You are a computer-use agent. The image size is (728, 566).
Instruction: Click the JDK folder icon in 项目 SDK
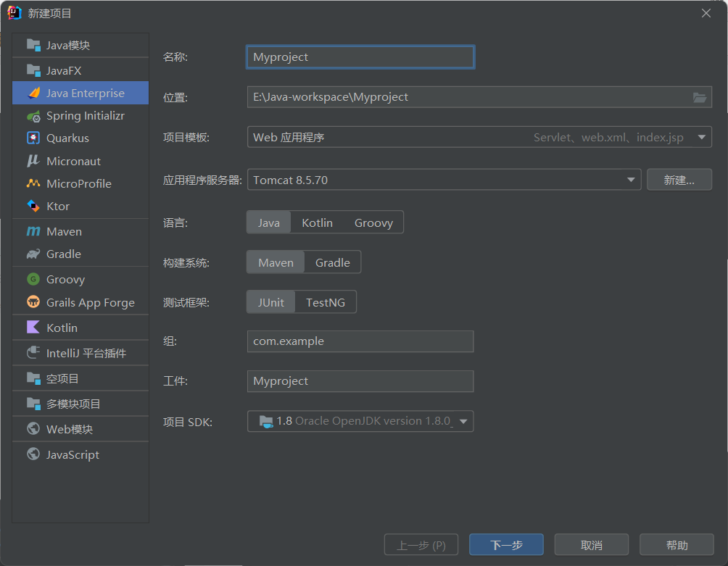click(x=266, y=421)
